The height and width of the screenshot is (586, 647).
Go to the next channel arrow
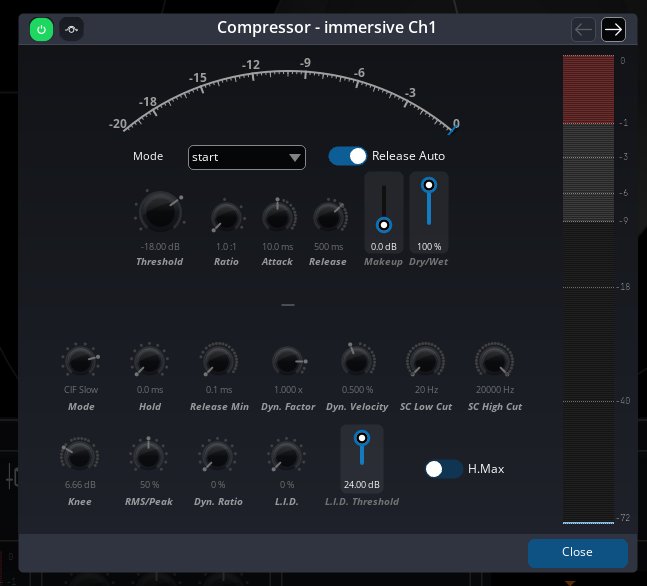click(613, 29)
